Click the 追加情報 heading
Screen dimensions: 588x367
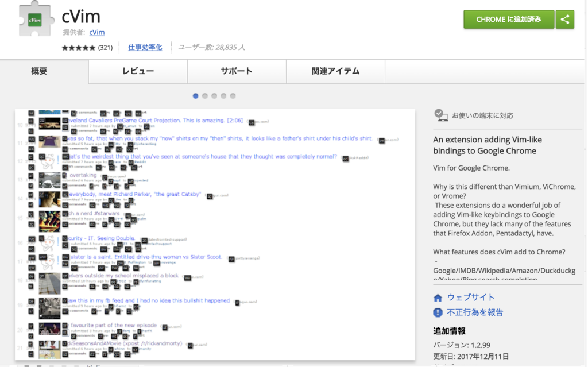pyautogui.click(x=449, y=331)
